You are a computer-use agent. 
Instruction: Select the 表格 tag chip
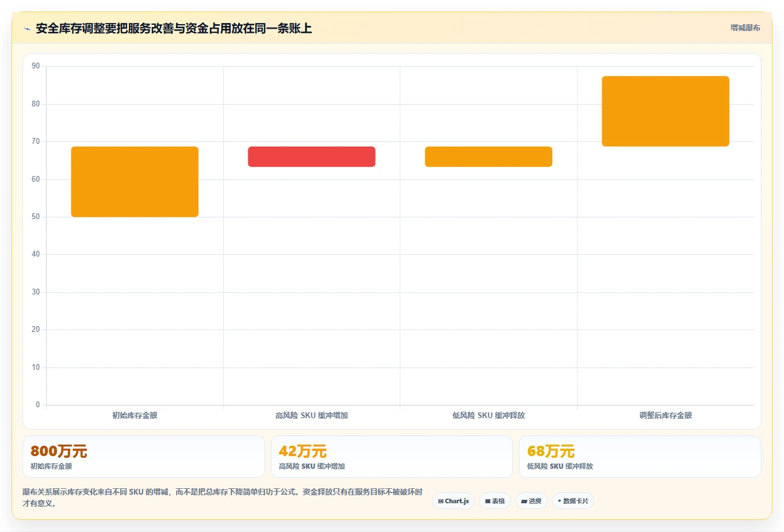pos(495,501)
